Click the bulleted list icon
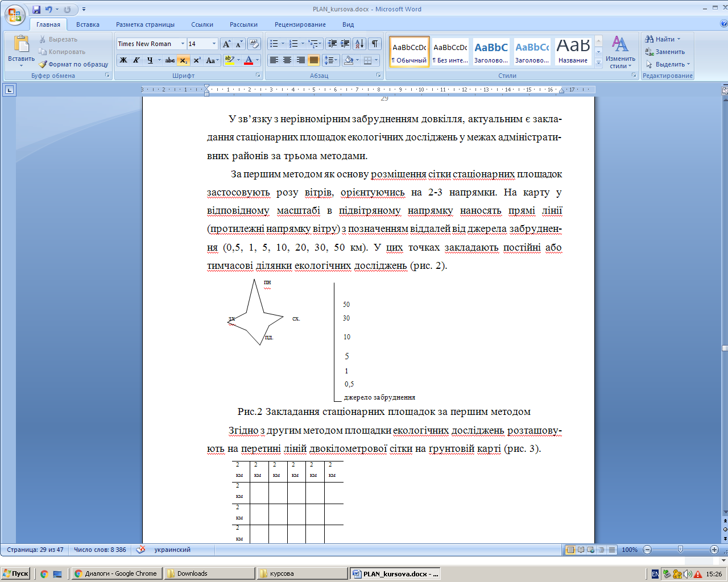Viewport: 728px width, 582px height. click(274, 44)
